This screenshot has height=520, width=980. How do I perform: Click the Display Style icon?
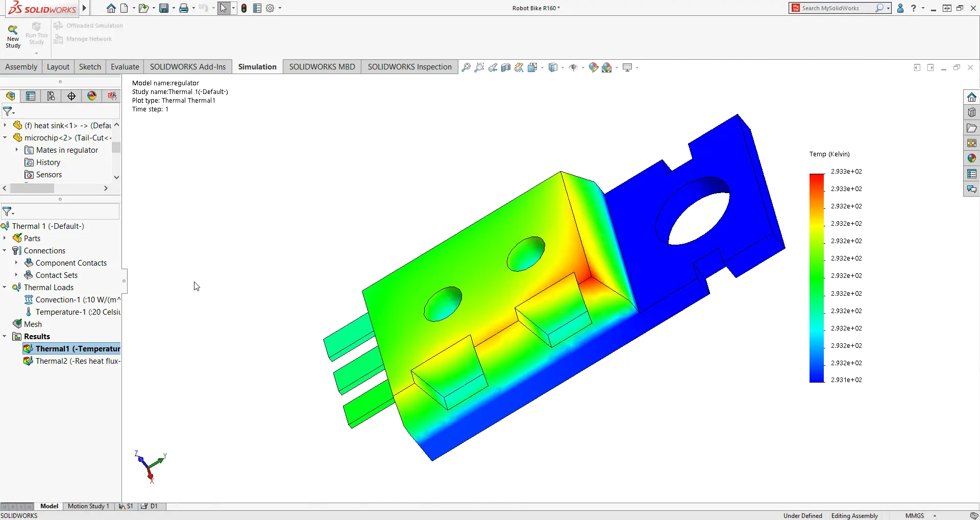pyautogui.click(x=553, y=67)
